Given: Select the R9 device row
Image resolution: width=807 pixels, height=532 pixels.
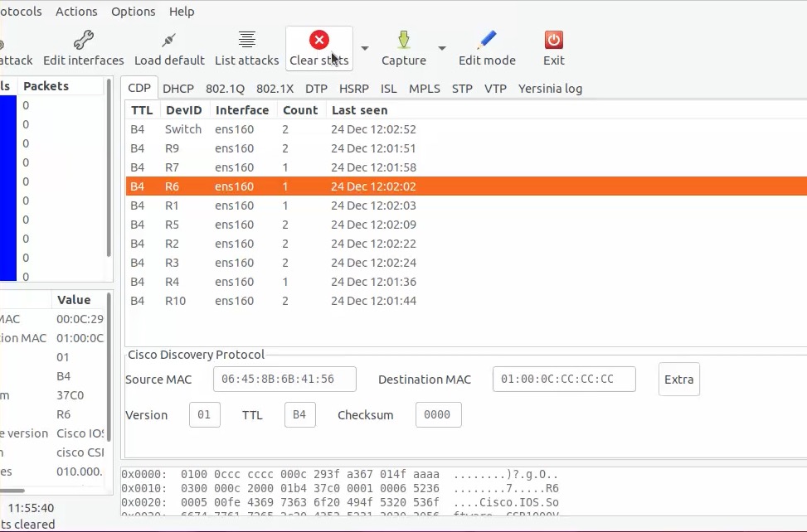Looking at the screenshot, I should pos(466,148).
